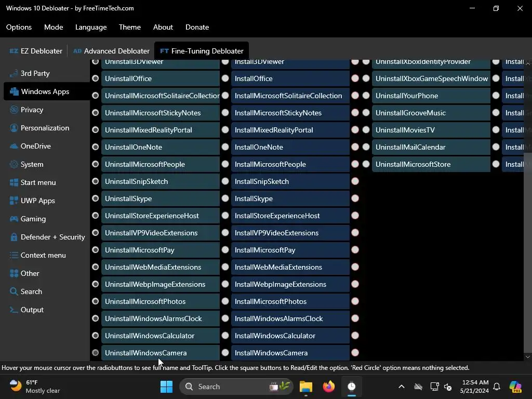
Task: Click the UninstallGrooveMusic option button
Action: (431, 113)
